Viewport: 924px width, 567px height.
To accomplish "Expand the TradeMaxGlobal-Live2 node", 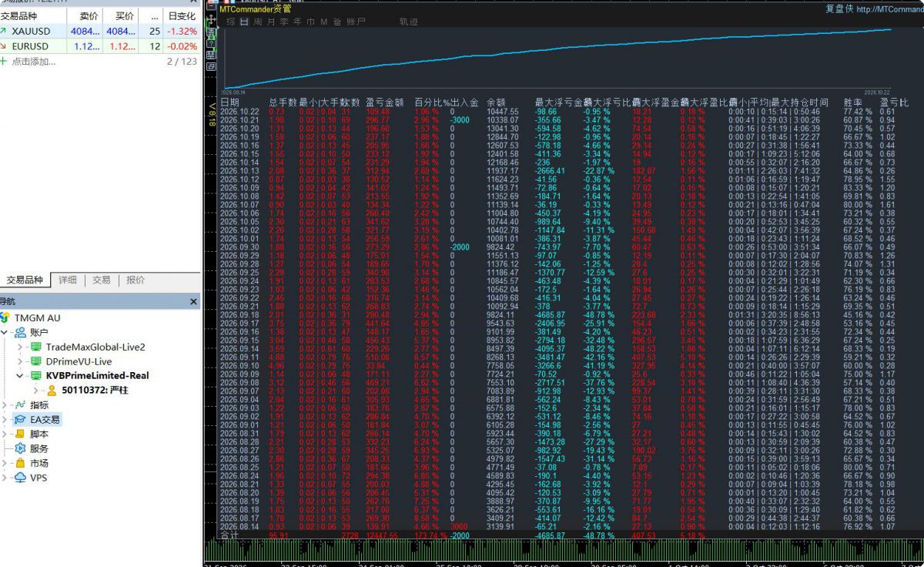I will pos(20,347).
